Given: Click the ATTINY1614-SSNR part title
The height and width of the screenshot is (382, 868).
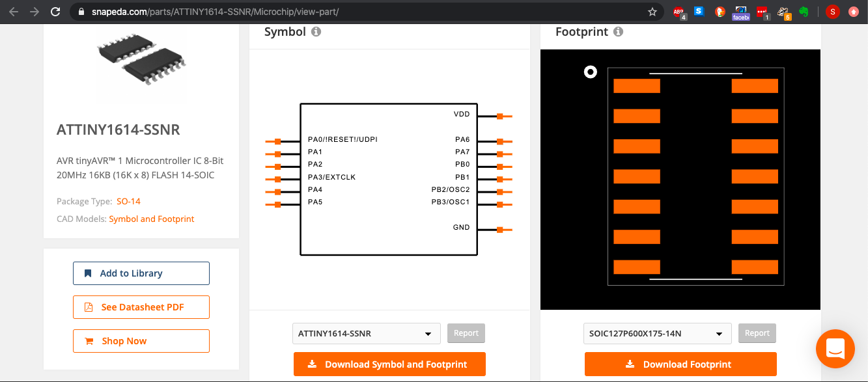Looking at the screenshot, I should (119, 130).
